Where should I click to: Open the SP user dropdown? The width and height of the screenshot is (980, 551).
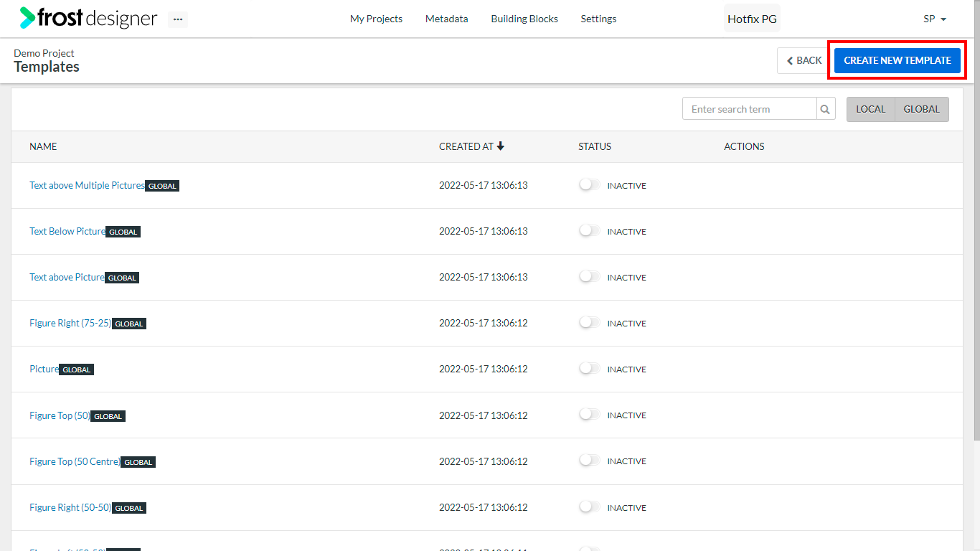pyautogui.click(x=935, y=19)
